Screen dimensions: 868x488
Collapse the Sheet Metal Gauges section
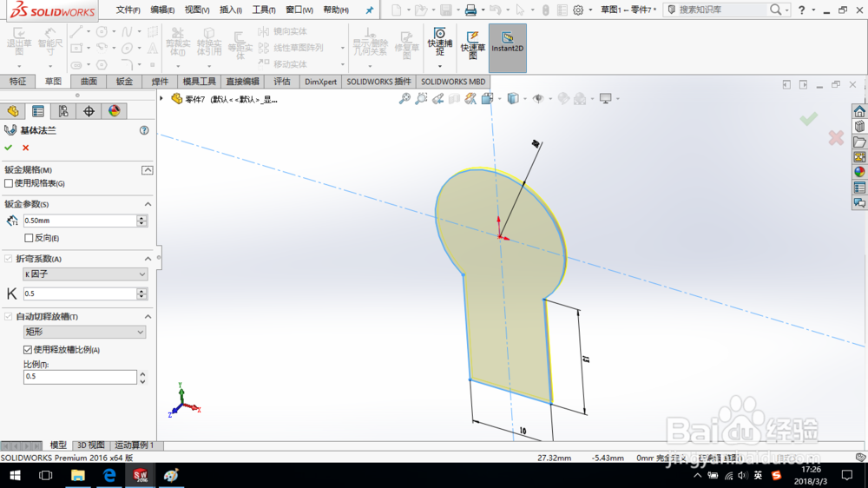click(x=148, y=170)
